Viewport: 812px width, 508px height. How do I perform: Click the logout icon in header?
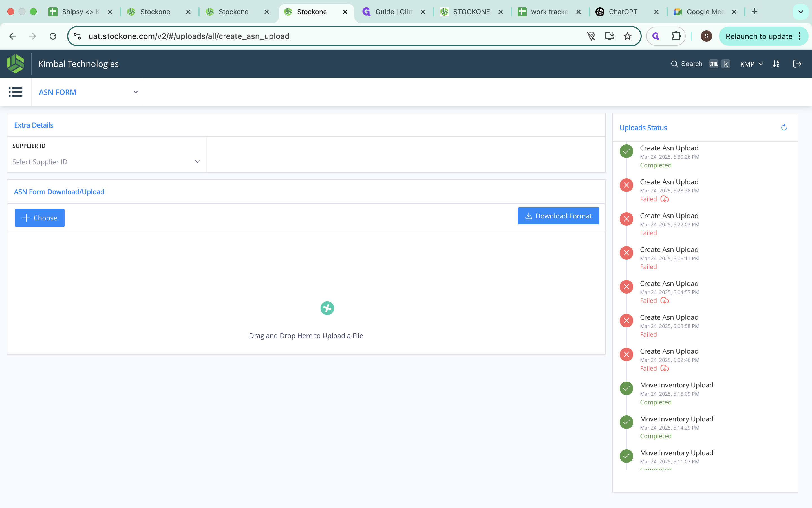[797, 64]
